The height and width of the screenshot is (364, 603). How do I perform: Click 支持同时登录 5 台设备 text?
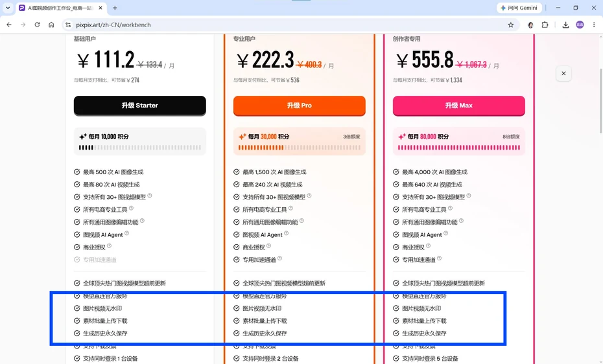click(x=430, y=359)
